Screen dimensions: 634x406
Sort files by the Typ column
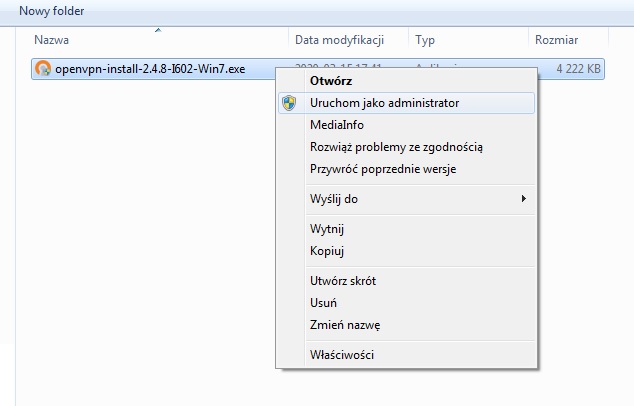click(425, 40)
